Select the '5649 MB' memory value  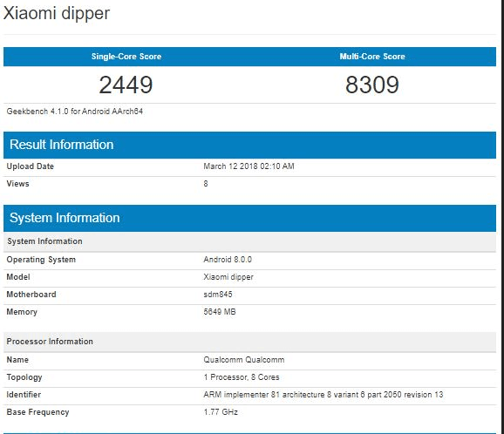pos(220,312)
